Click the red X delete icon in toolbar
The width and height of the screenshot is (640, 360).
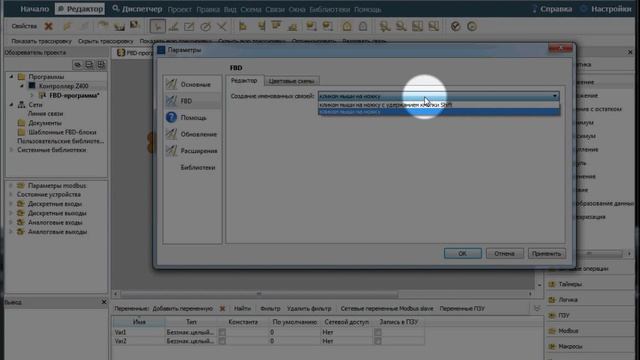49,27
